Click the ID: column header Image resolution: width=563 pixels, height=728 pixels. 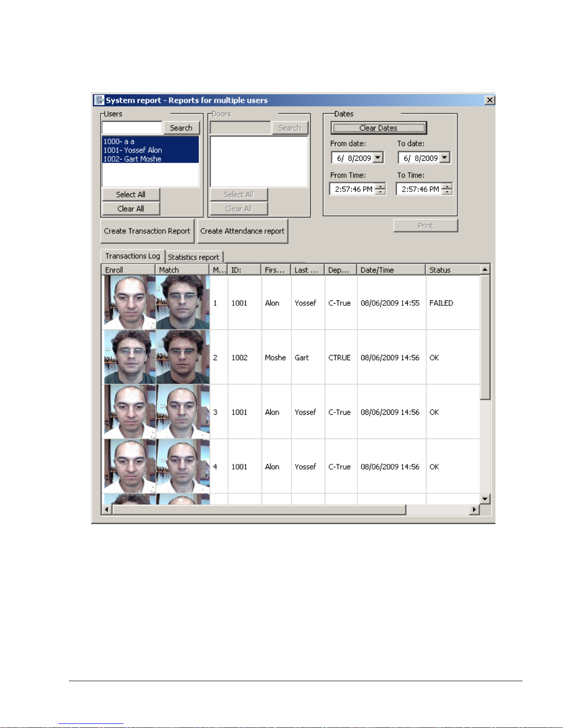point(245,270)
